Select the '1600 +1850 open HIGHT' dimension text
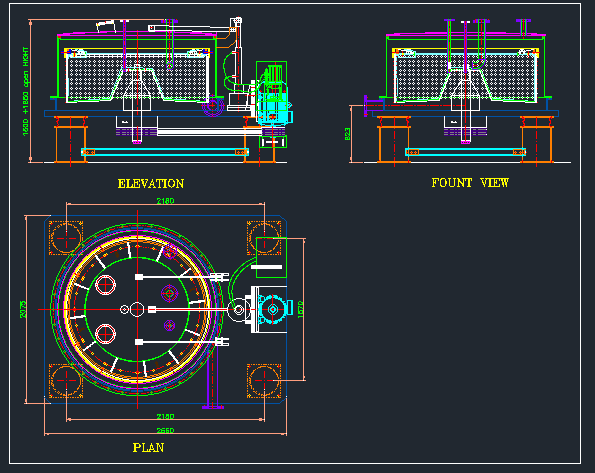The height and width of the screenshot is (473, 595). click(x=25, y=91)
